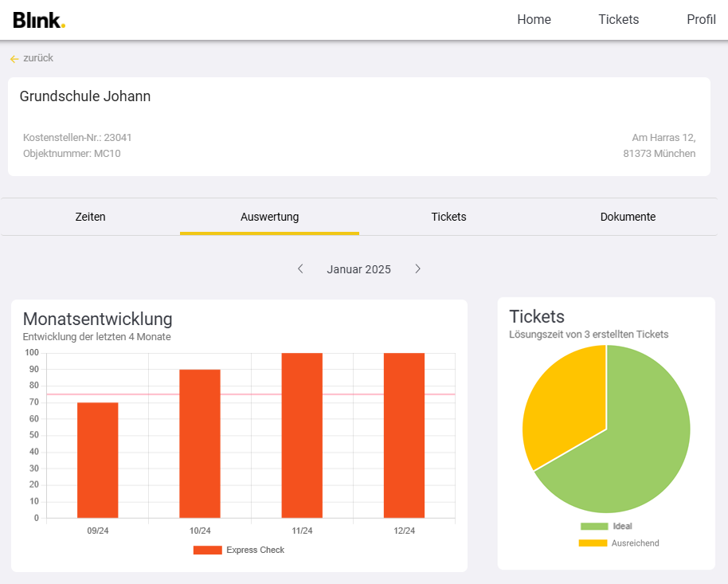The width and height of the screenshot is (728, 584).
Task: Switch to the Tickets tab below the address card
Action: (448, 217)
